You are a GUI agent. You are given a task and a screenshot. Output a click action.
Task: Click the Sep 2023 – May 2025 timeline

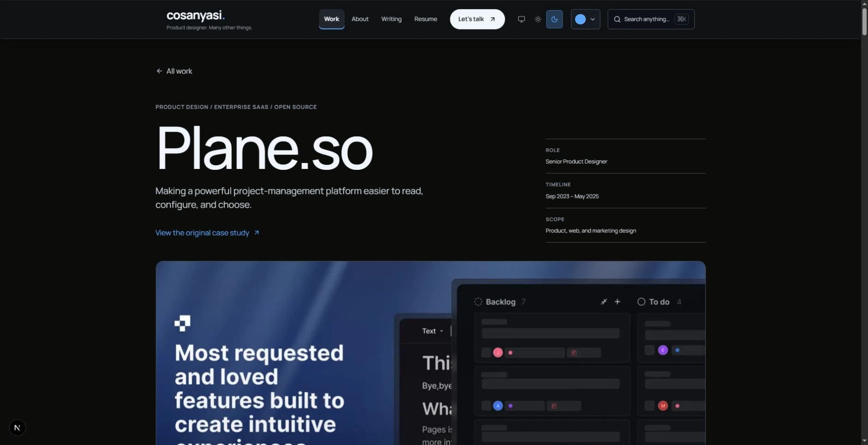(572, 196)
